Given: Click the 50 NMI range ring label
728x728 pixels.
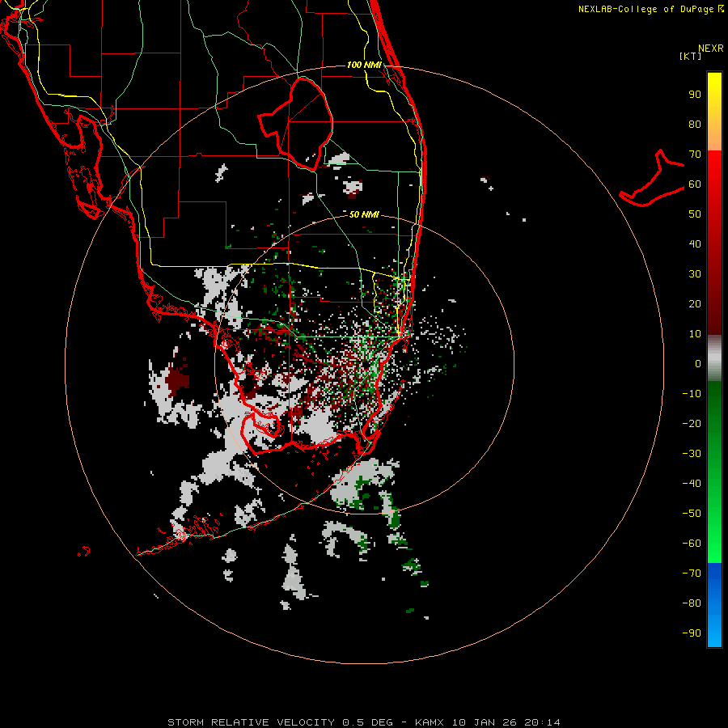Looking at the screenshot, I should click(364, 214).
